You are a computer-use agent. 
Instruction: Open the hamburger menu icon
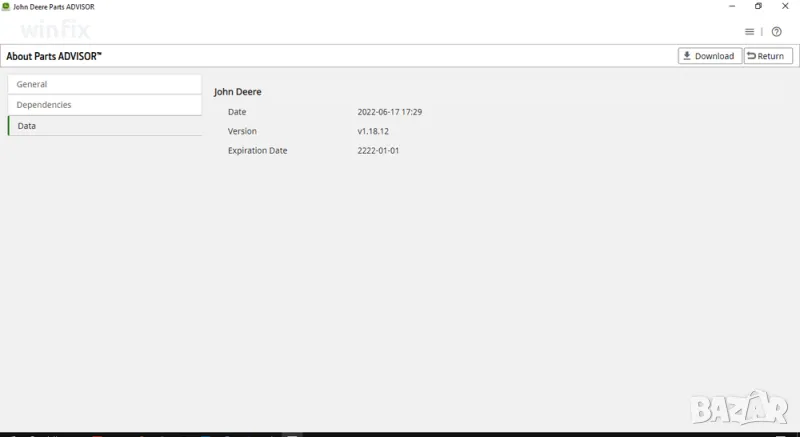coord(749,32)
